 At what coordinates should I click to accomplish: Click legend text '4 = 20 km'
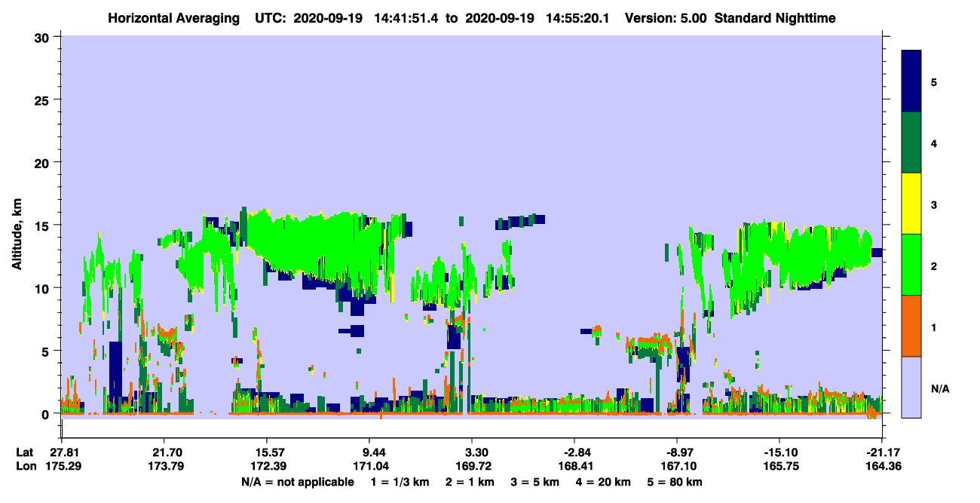click(604, 482)
